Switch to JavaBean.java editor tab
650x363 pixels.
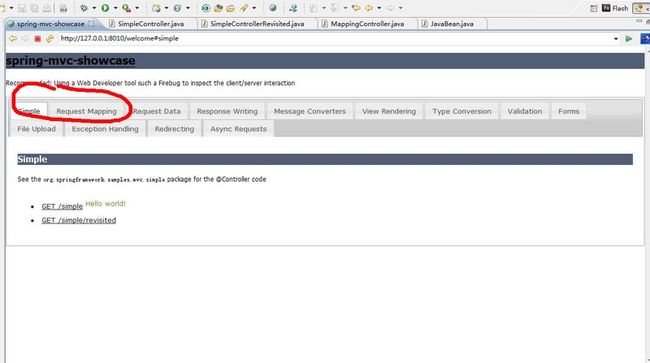click(451, 24)
